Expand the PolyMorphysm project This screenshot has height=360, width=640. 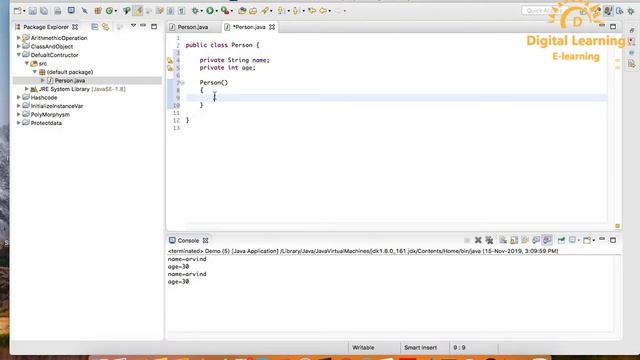tap(18, 115)
